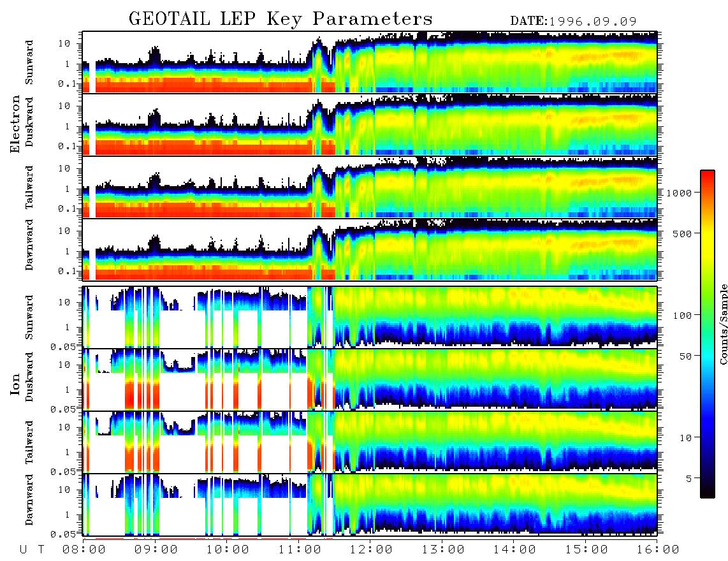
Task: Click the '10:00' time tick label
Action: (228, 550)
